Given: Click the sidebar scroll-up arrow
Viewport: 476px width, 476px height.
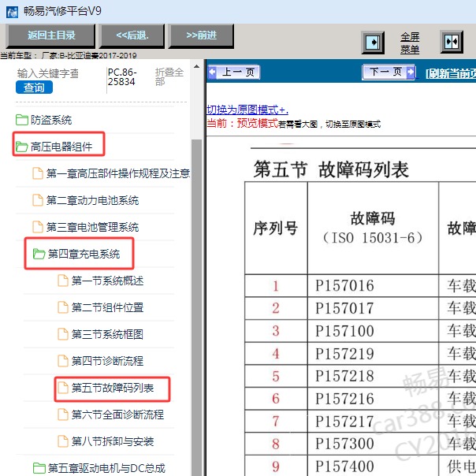Looking at the screenshot, I should [x=197, y=66].
